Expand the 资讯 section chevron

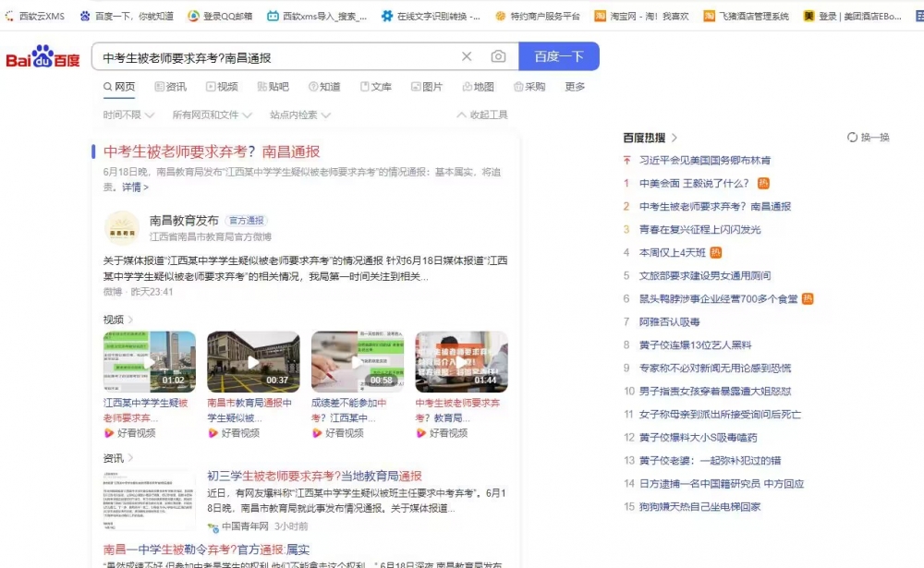[130, 458]
